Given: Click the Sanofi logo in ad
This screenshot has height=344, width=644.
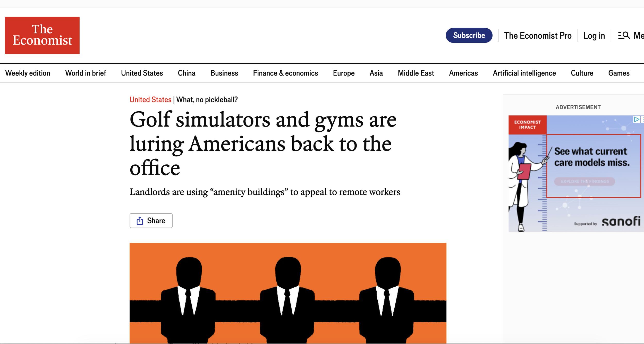Looking at the screenshot, I should (621, 222).
